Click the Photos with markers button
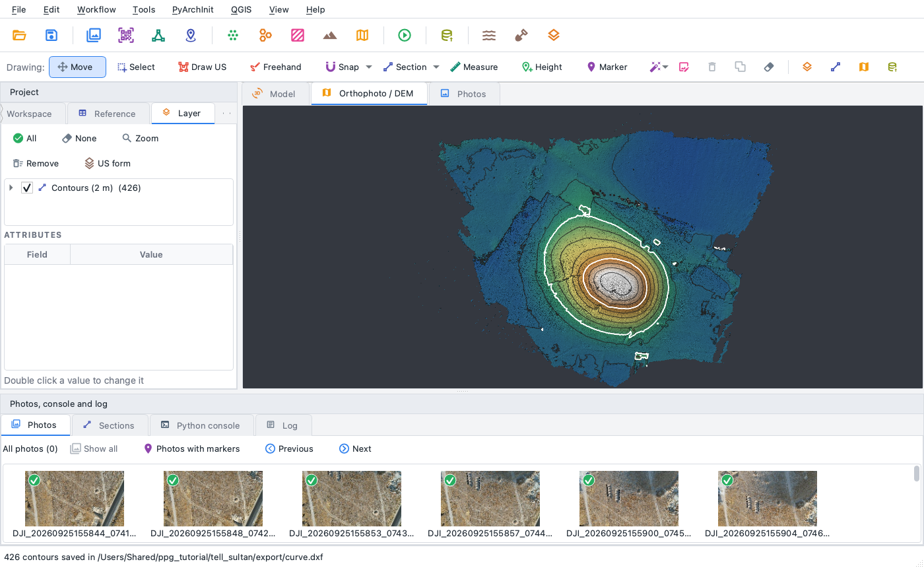Viewport: 924px width, 568px height. click(x=192, y=448)
